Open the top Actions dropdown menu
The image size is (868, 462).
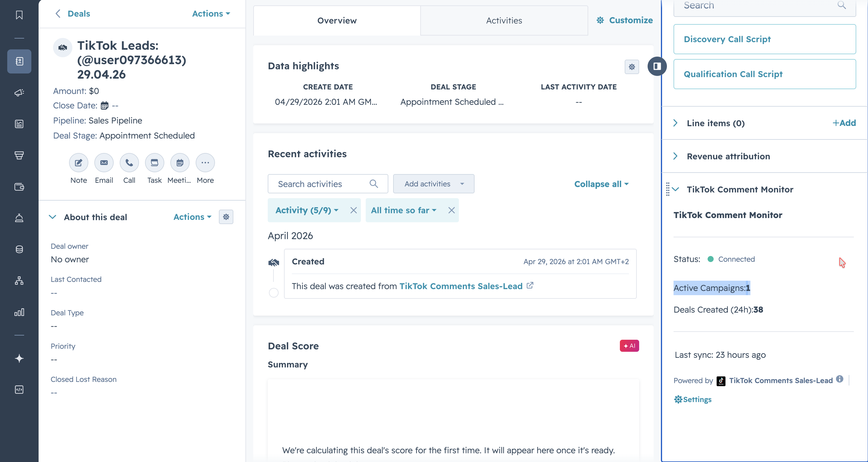211,14
